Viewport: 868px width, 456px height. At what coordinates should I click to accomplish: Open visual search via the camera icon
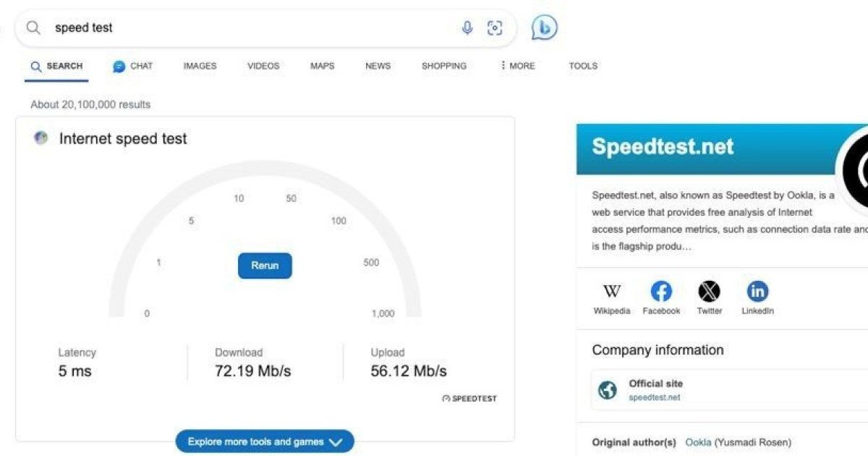pos(495,28)
